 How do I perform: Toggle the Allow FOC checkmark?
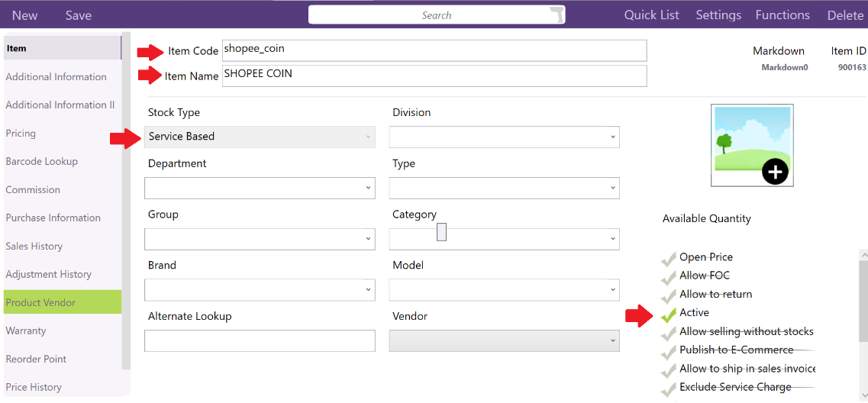669,276
